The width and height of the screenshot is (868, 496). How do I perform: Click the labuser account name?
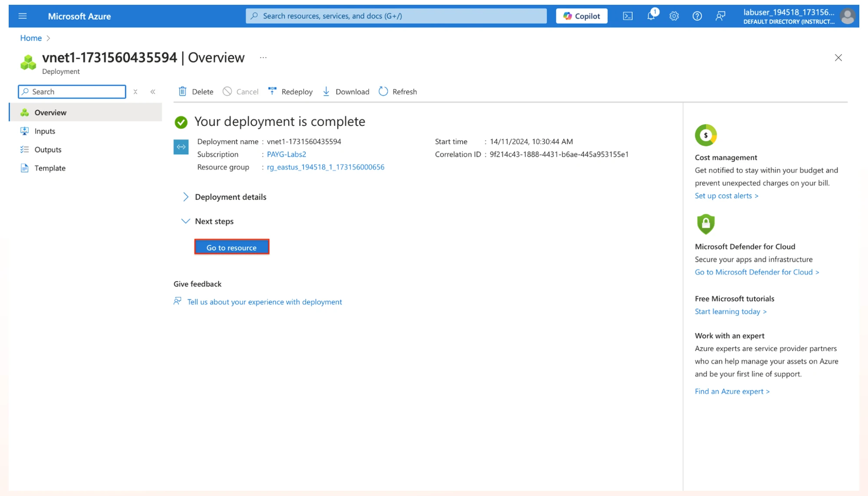[789, 12]
